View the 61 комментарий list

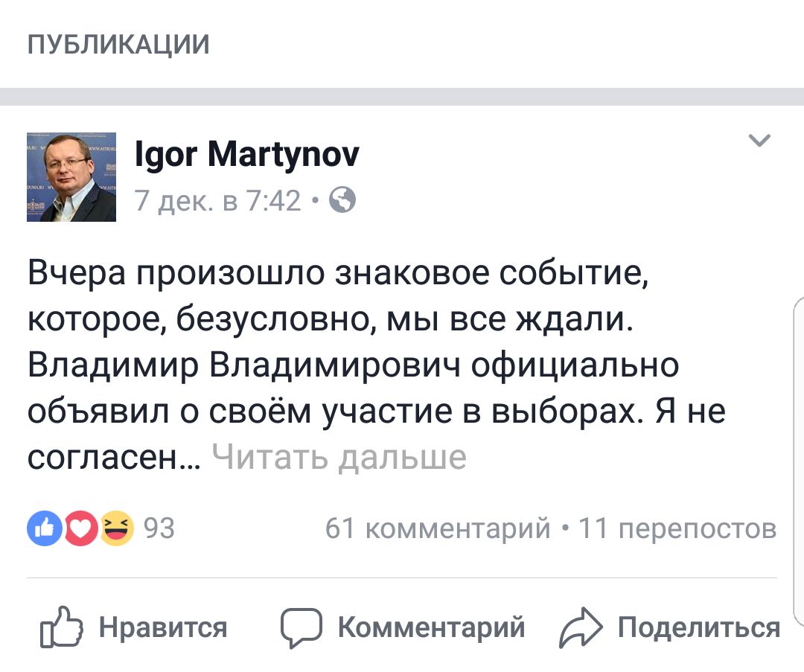(438, 528)
